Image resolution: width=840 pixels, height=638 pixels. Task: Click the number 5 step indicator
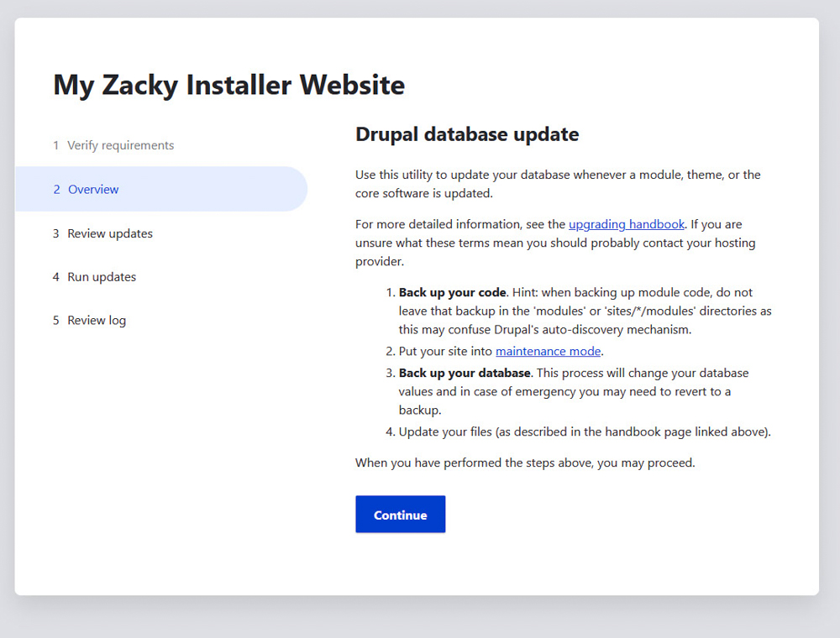click(55, 320)
